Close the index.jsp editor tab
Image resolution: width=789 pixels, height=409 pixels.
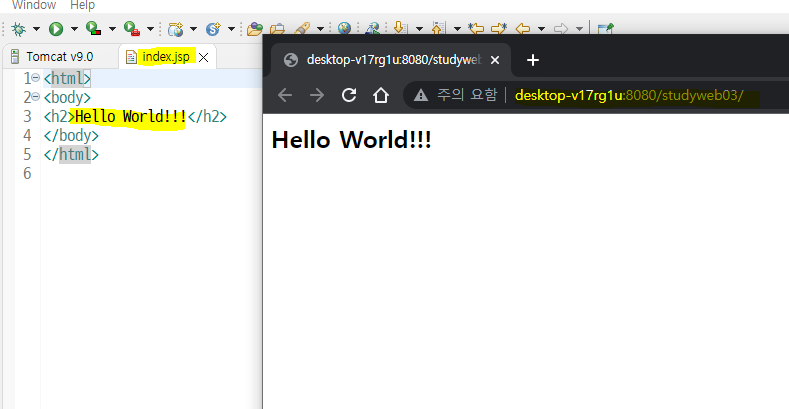[203, 57]
